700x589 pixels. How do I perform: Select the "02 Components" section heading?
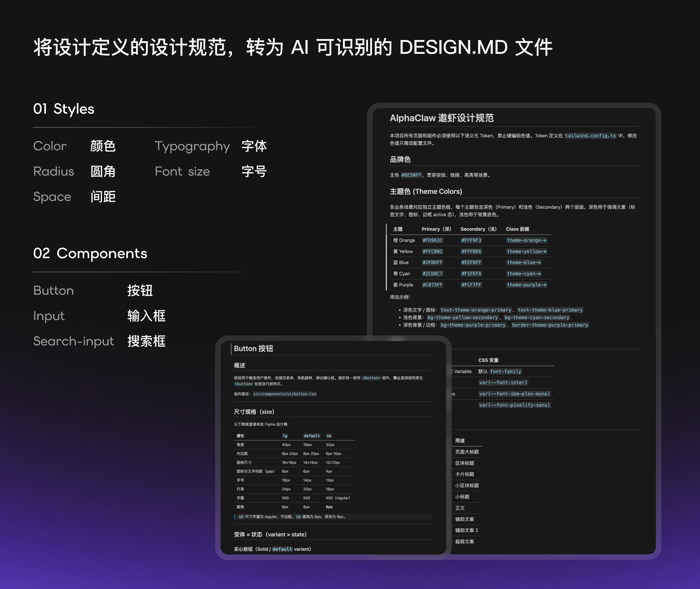click(90, 253)
